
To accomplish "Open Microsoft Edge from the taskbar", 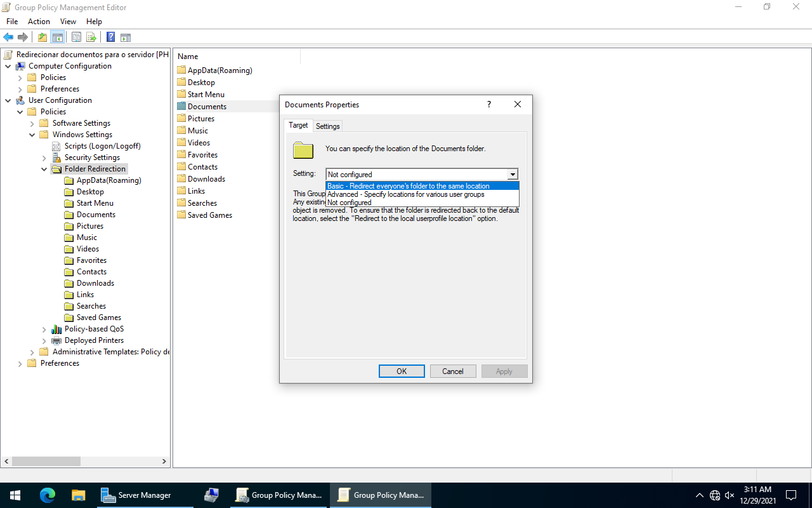I will coord(48,495).
